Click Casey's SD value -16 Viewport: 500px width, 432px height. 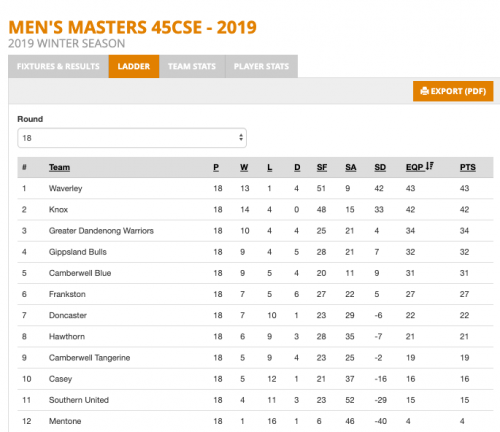click(380, 379)
